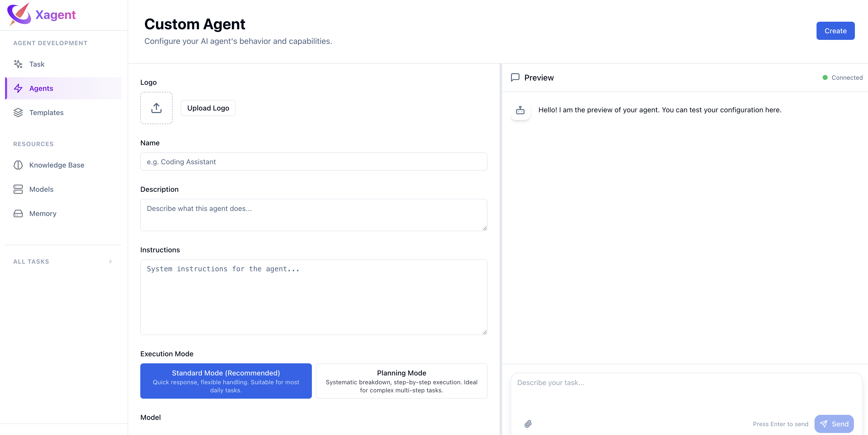868x435 pixels.
Task: Click the green Connected status indicator
Action: tap(825, 77)
